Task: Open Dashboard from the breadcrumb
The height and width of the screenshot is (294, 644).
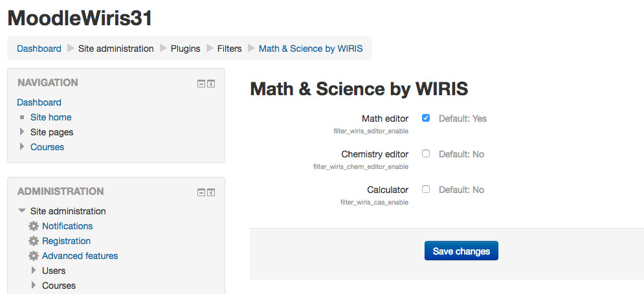Action: 39,49
